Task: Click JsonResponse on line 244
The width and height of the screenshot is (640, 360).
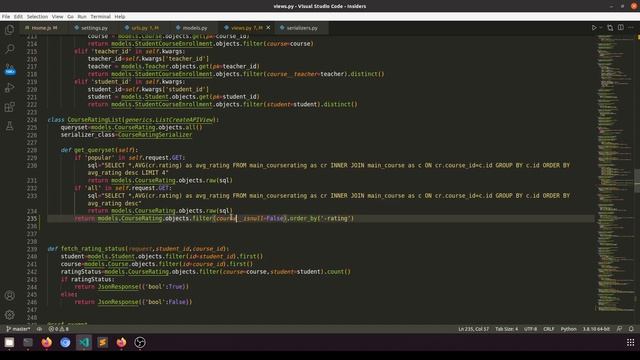Action: tap(118, 287)
